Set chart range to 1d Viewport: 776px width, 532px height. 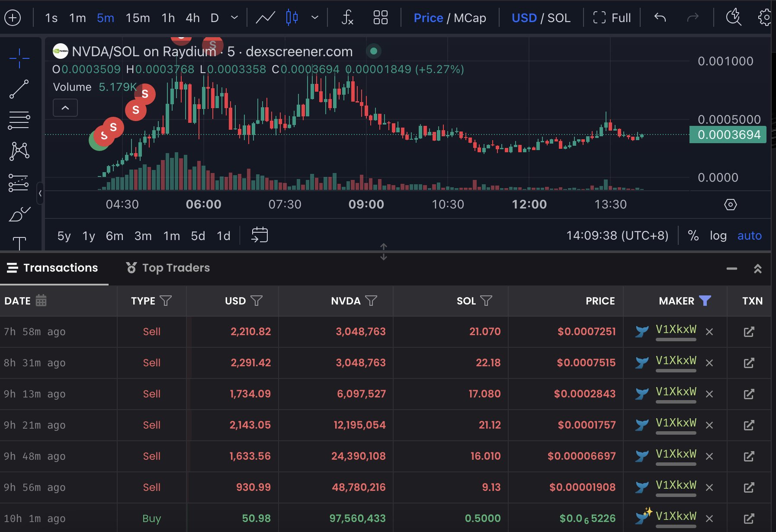(x=224, y=236)
